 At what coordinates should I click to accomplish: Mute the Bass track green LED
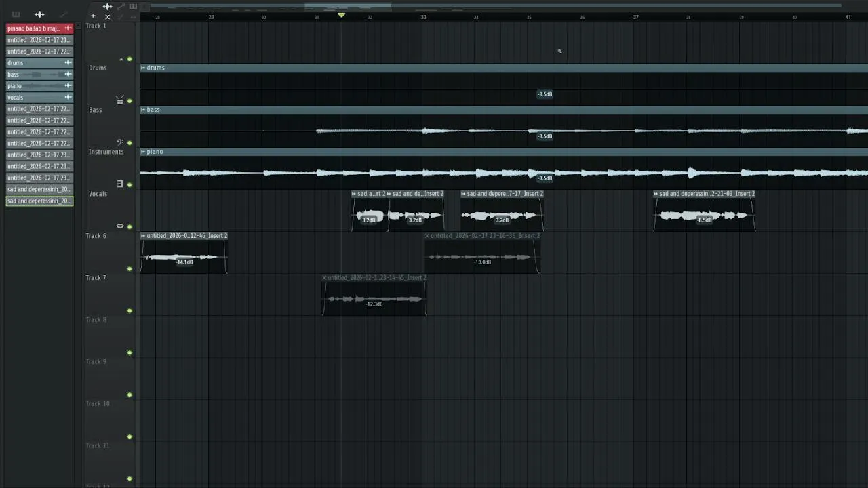point(130,143)
